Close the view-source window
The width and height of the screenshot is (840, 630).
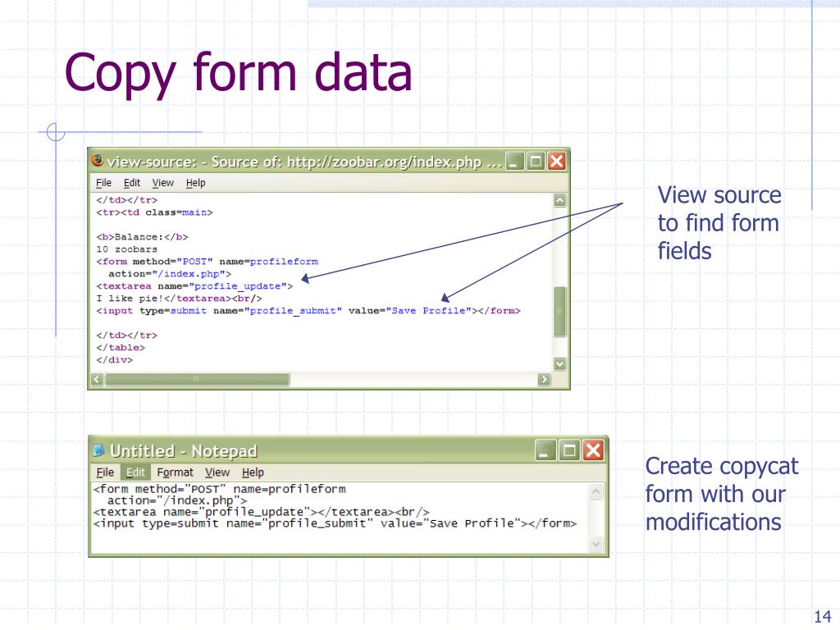click(x=557, y=162)
